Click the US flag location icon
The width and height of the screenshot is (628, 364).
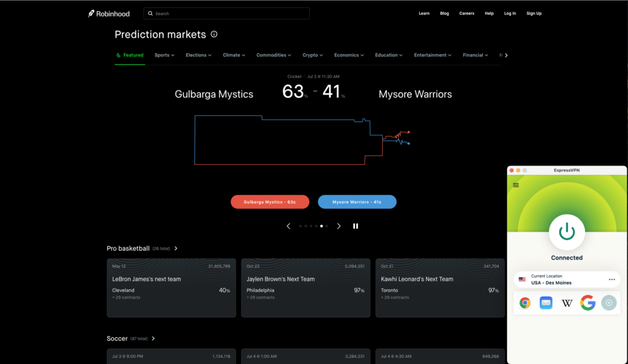pyautogui.click(x=522, y=279)
